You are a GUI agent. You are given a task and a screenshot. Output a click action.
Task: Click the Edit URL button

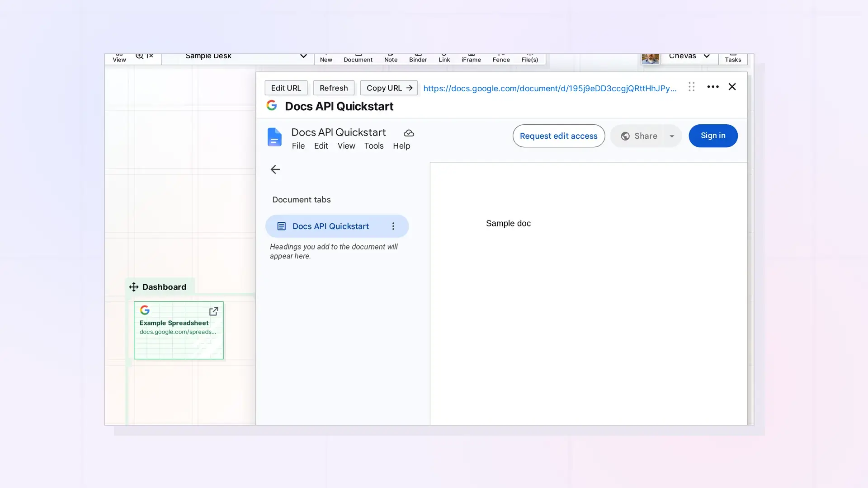(x=286, y=88)
